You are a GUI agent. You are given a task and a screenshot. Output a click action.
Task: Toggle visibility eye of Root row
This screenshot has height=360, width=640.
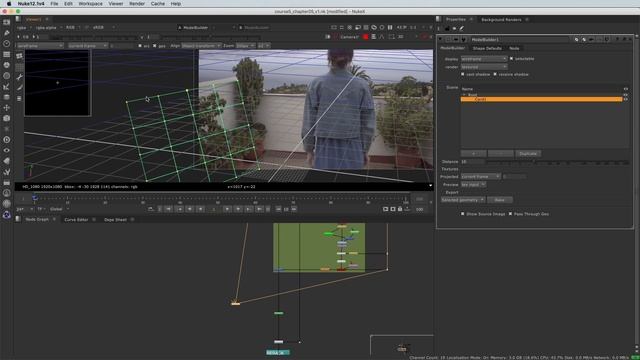pyautogui.click(x=626, y=95)
